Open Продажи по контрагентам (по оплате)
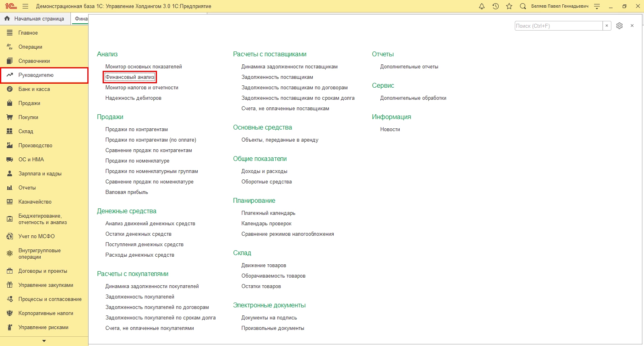 (151, 140)
